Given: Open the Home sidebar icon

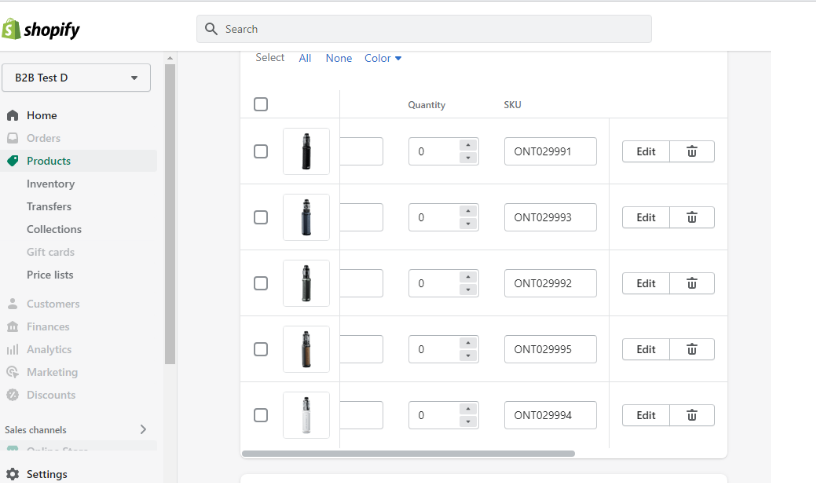Looking at the screenshot, I should pos(13,115).
